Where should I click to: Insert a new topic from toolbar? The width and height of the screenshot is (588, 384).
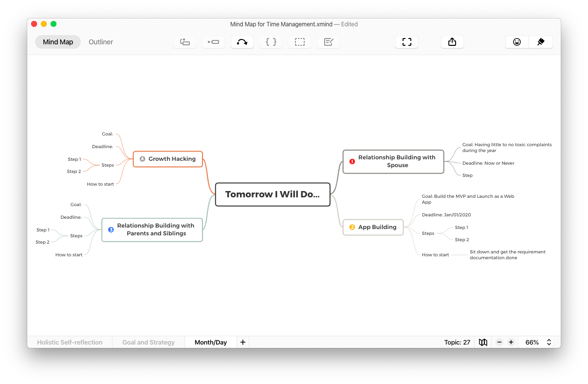185,42
